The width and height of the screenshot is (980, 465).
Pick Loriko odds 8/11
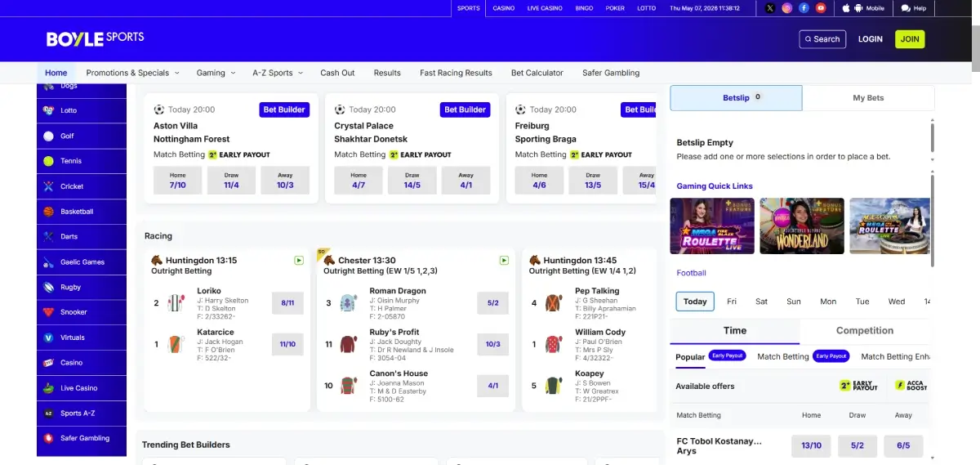[287, 302]
